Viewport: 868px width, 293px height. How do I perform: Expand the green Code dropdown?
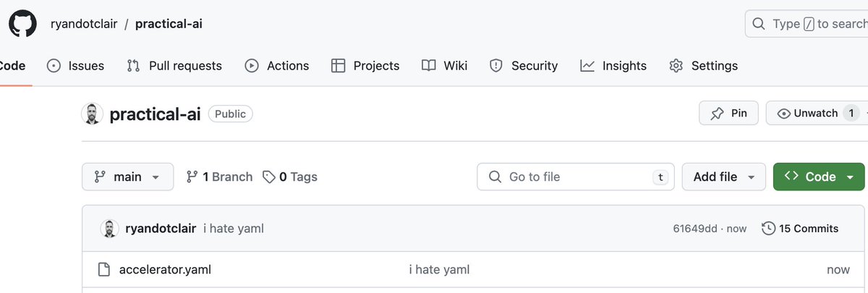[819, 177]
